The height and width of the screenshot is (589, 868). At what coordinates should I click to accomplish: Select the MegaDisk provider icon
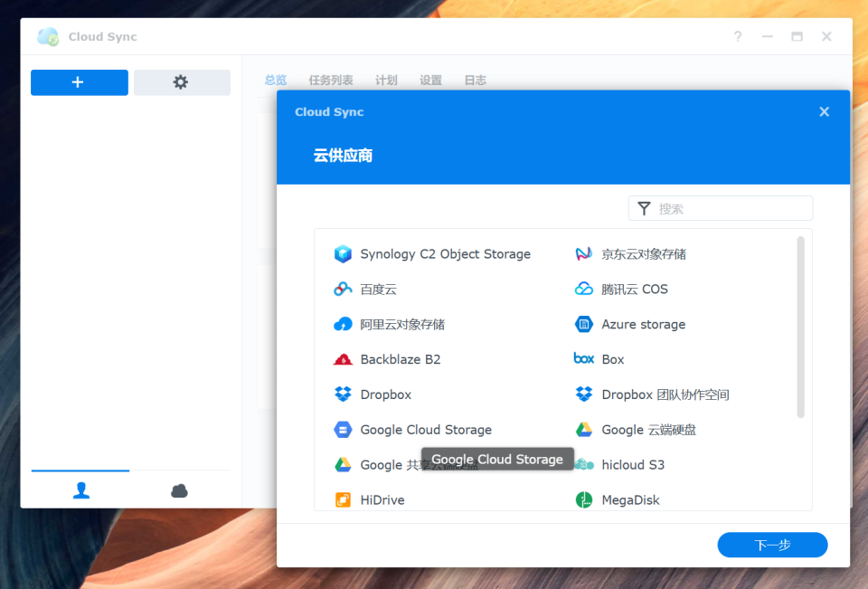tap(584, 499)
